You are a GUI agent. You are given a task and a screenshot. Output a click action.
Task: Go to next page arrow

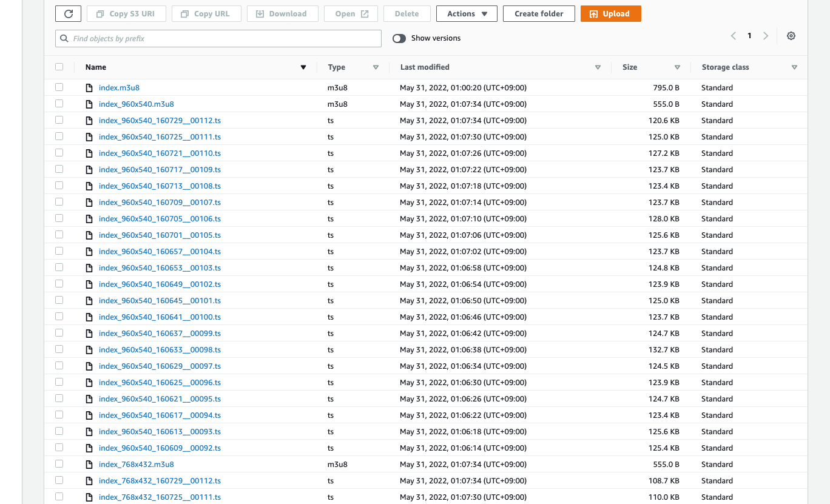[x=766, y=36]
